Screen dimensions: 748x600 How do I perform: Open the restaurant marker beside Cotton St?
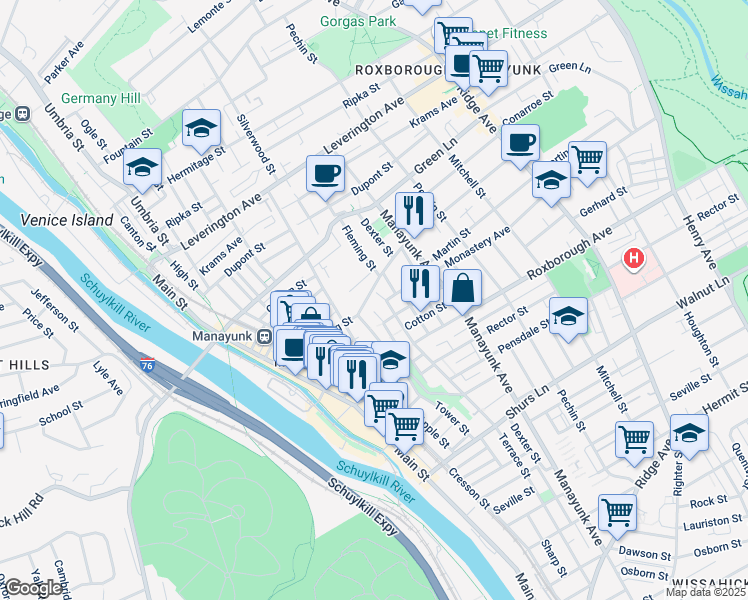click(x=420, y=285)
